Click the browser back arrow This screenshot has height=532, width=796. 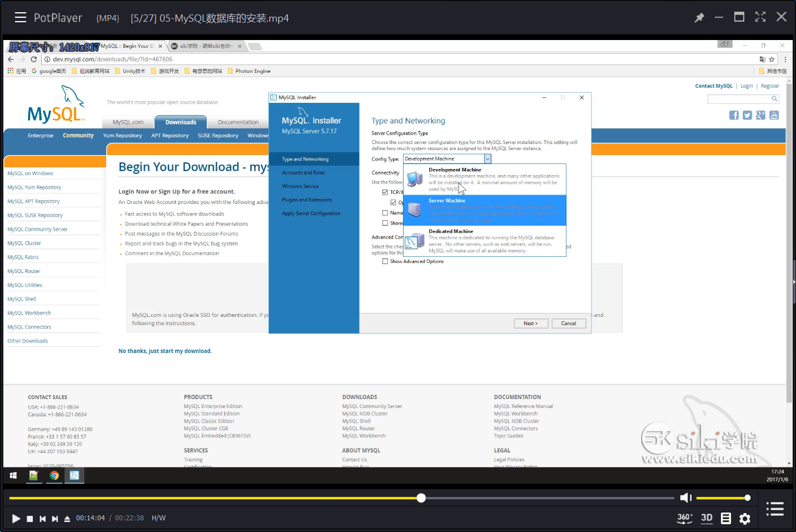coord(11,59)
